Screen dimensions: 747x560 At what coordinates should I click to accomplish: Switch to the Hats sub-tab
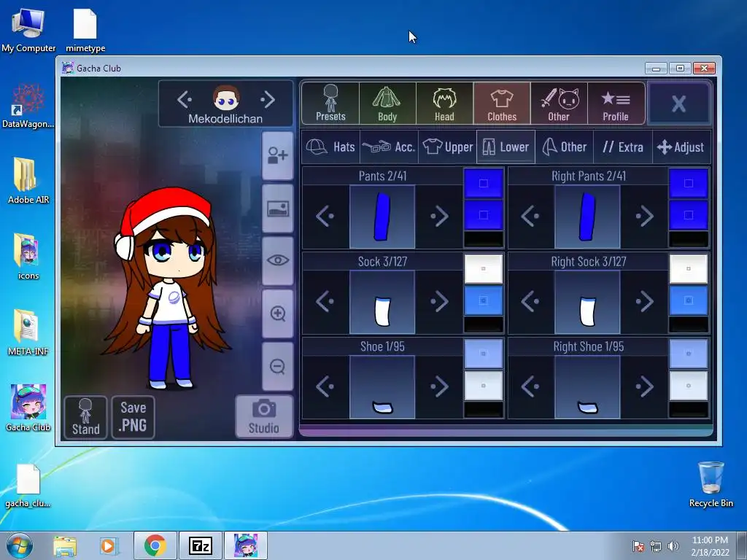pos(330,147)
